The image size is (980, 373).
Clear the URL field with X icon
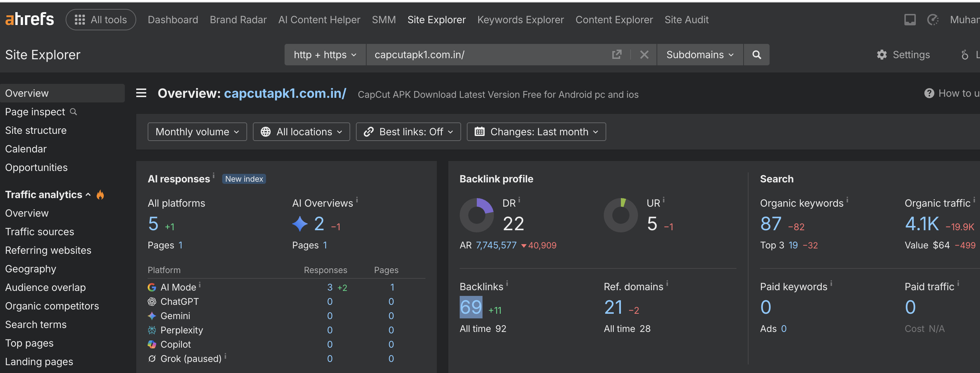(x=644, y=54)
